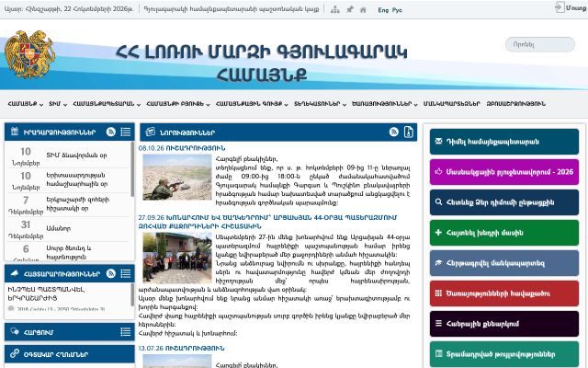Open soldier shooting news thumbnail
This screenshot has height=368, width=588.
(177, 178)
